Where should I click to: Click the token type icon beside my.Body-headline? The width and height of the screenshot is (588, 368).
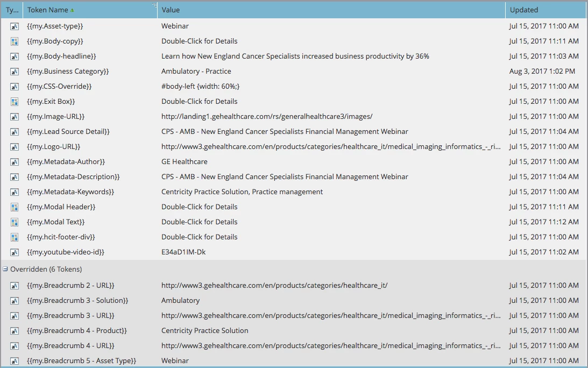pyautogui.click(x=14, y=56)
